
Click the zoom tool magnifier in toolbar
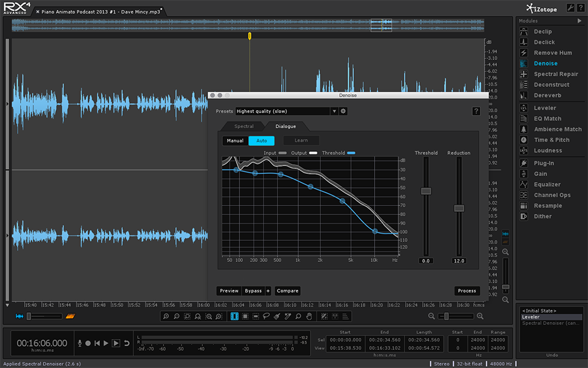(x=298, y=317)
